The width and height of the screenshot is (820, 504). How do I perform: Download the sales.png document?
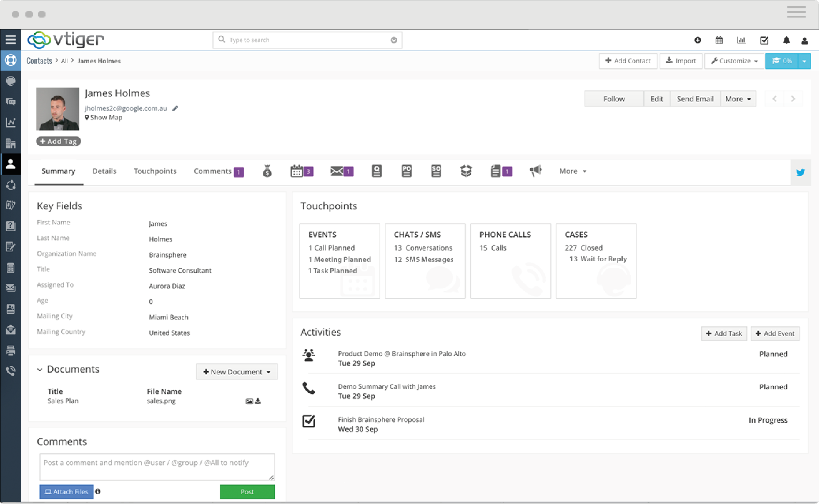tap(258, 401)
